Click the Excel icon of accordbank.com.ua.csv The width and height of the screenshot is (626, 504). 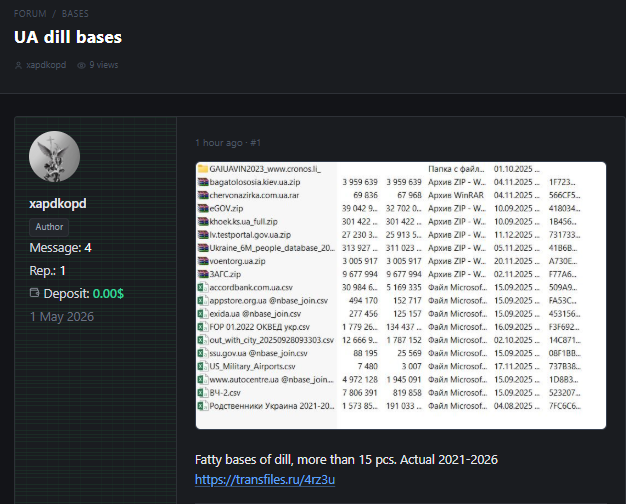click(203, 288)
